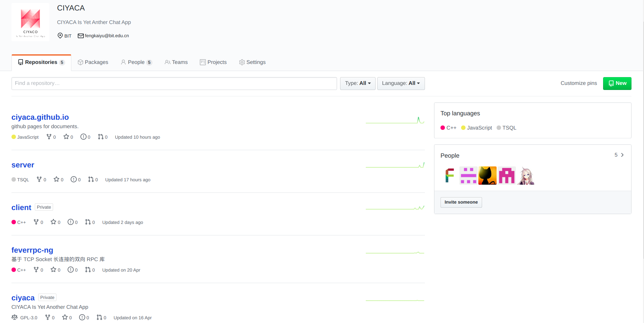Click the green New repository button
644x323 pixels.
click(x=617, y=83)
